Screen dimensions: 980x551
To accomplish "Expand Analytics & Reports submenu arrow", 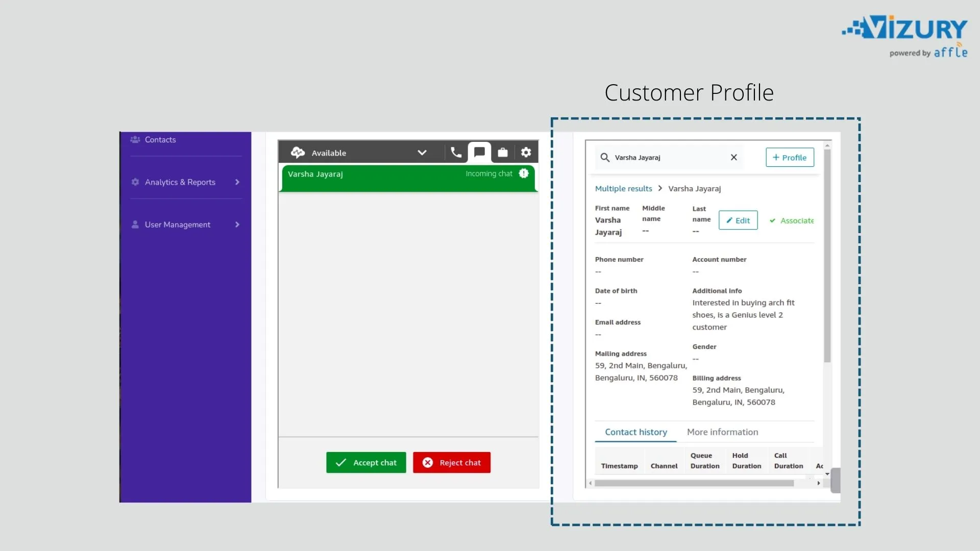I will [x=237, y=182].
